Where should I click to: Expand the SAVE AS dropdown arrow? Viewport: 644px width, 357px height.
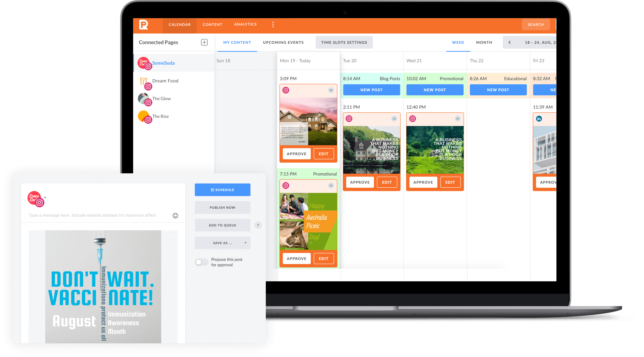[x=245, y=243]
